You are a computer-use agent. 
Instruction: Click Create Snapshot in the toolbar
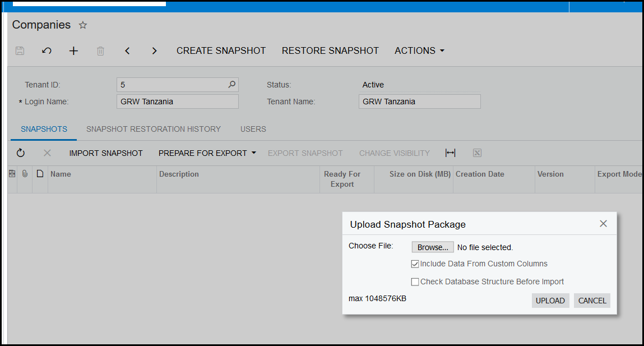(221, 51)
